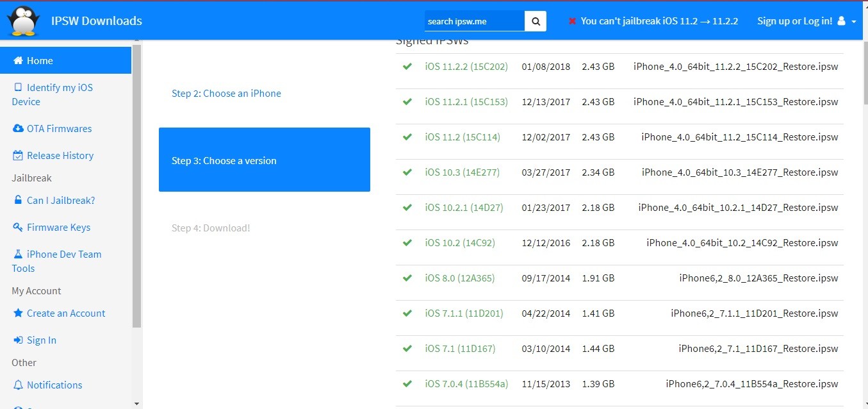This screenshot has width=868, height=409.
Task: Click the calendar icon beside Release History
Action: [18, 155]
